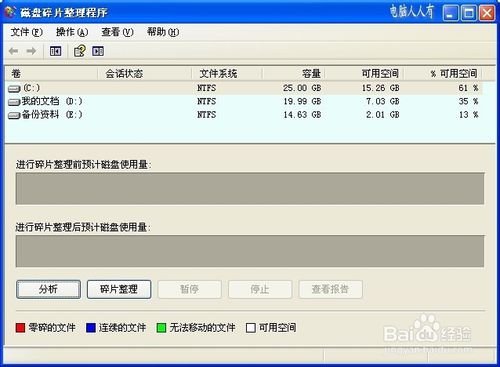Viewport: 500px width, 367px height.
Task: Click the disabled 停止 button
Action: (x=260, y=289)
